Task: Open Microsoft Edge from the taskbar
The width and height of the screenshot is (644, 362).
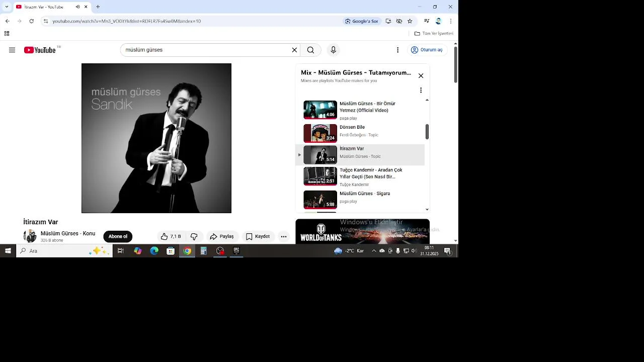Action: [154, 251]
